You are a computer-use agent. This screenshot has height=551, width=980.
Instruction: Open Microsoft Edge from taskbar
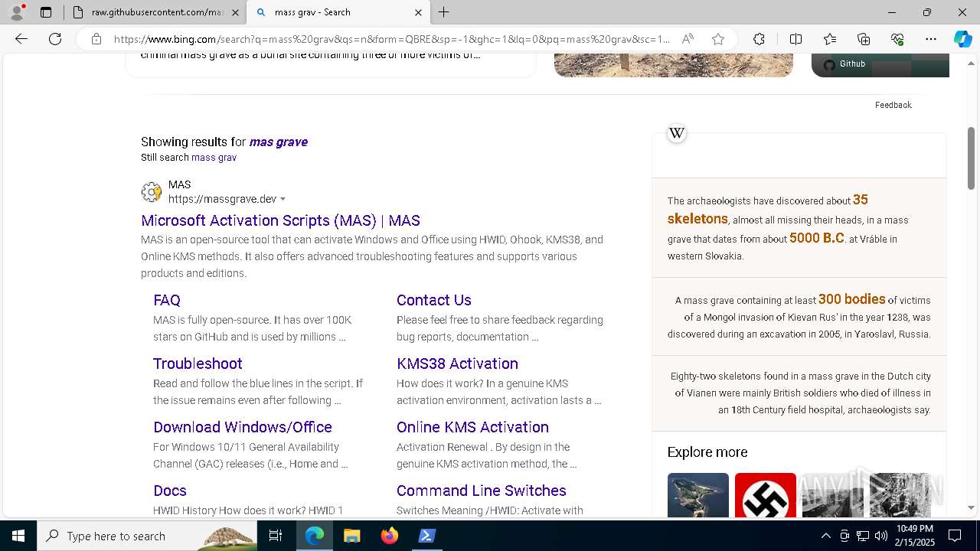[x=315, y=536]
